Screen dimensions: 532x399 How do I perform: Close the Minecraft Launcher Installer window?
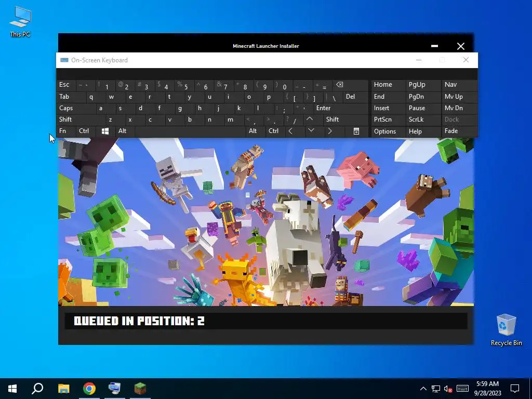460,46
